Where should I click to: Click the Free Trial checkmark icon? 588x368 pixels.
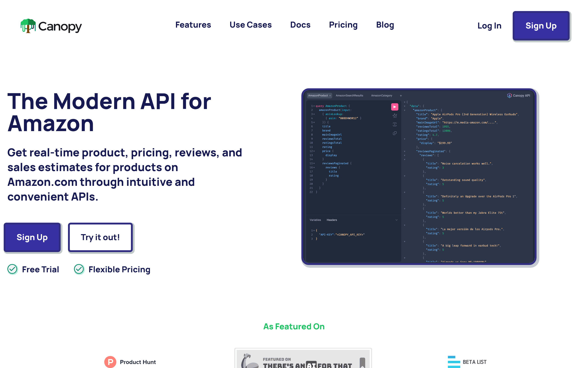[12, 269]
